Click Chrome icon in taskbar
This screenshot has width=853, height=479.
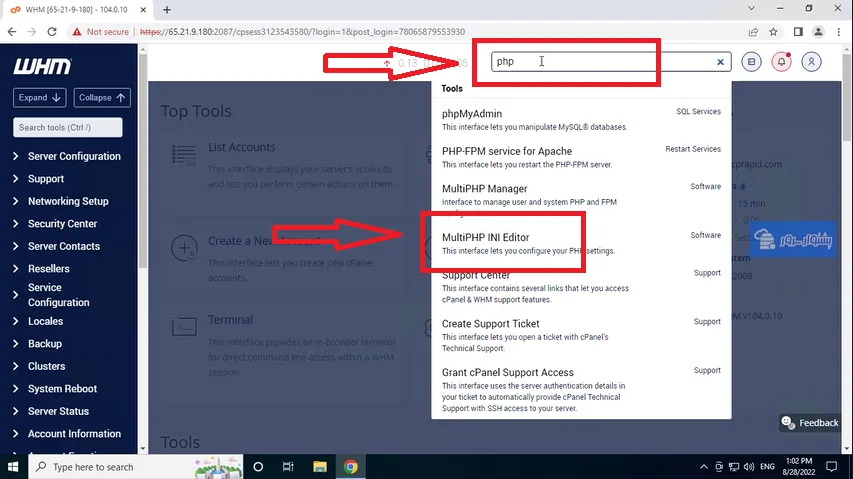(351, 466)
